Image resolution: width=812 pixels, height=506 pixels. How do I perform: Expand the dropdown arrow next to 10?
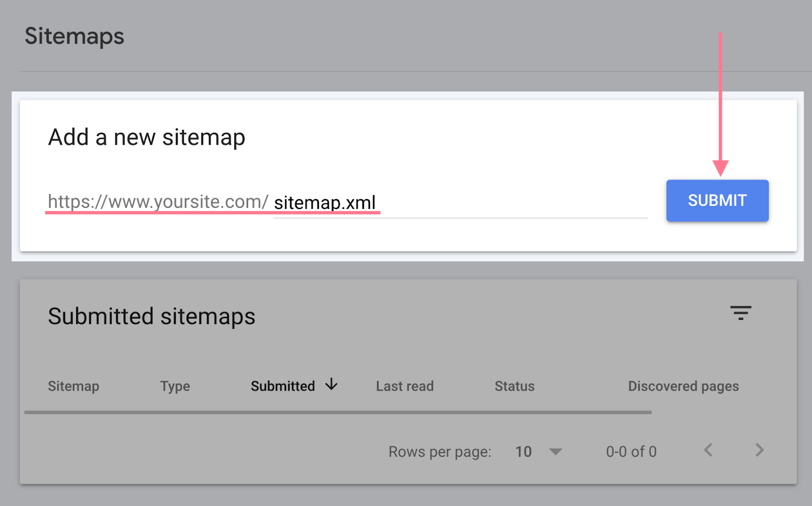[x=556, y=451]
